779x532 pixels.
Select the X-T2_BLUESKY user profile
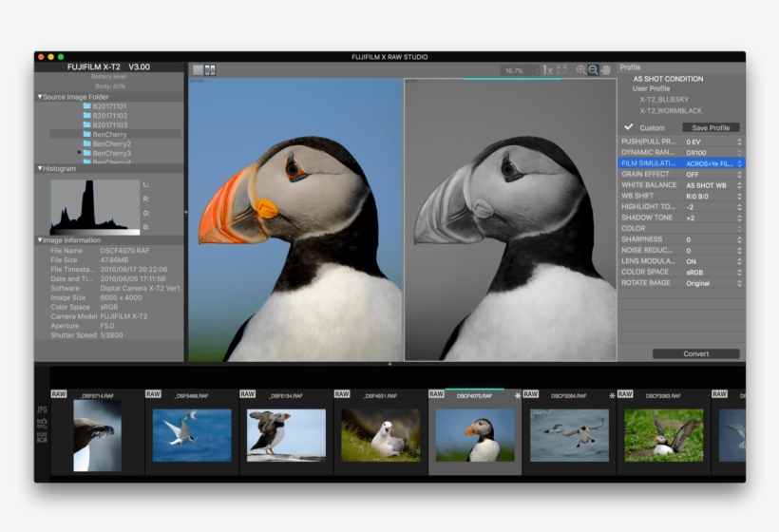(664, 100)
